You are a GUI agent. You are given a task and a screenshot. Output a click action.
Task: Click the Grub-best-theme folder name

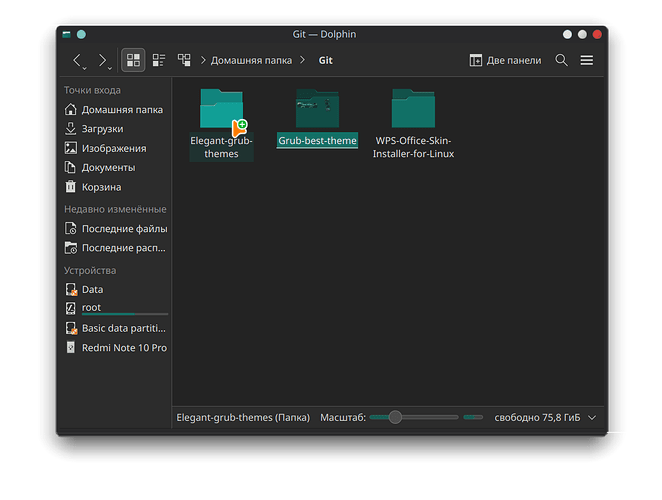(317, 141)
